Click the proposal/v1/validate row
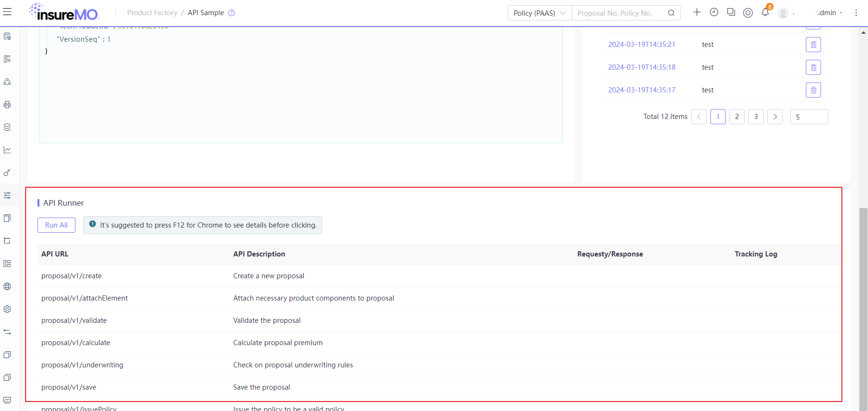 coord(439,320)
